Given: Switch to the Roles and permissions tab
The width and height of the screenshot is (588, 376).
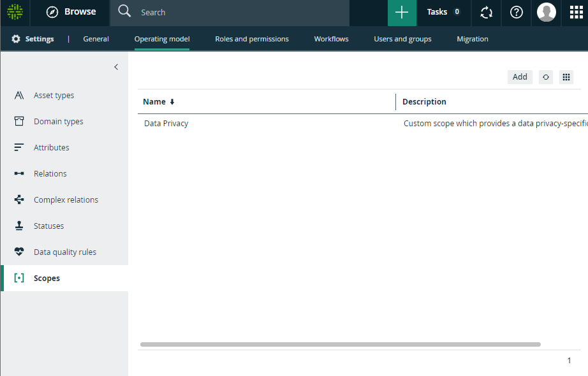Looking at the screenshot, I should click(252, 39).
